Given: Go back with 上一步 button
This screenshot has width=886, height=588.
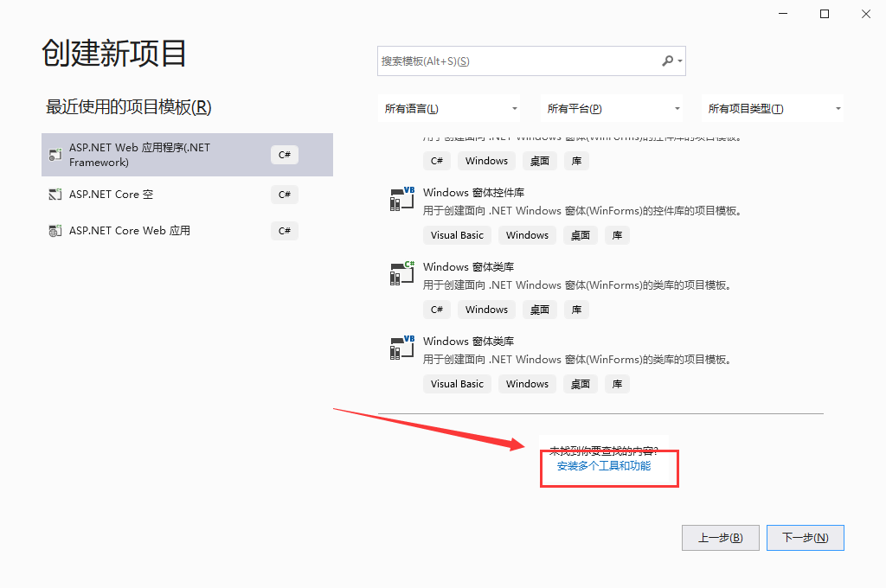Looking at the screenshot, I should click(x=721, y=538).
